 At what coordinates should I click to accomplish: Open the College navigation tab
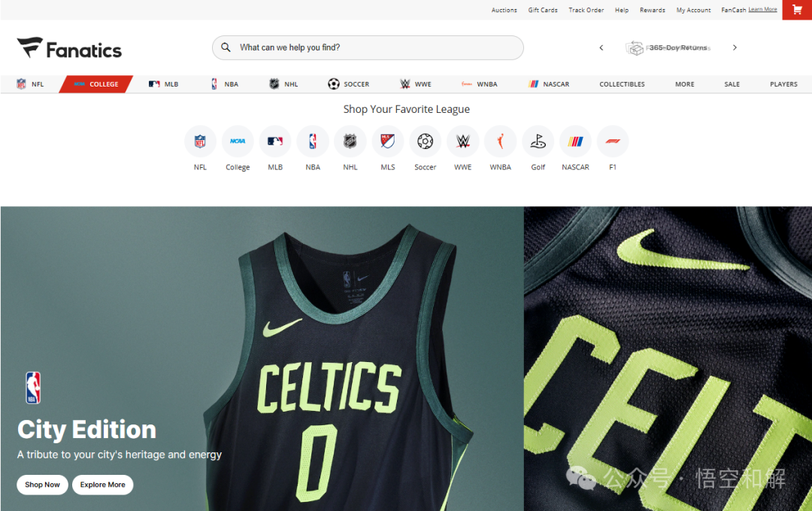click(x=95, y=84)
